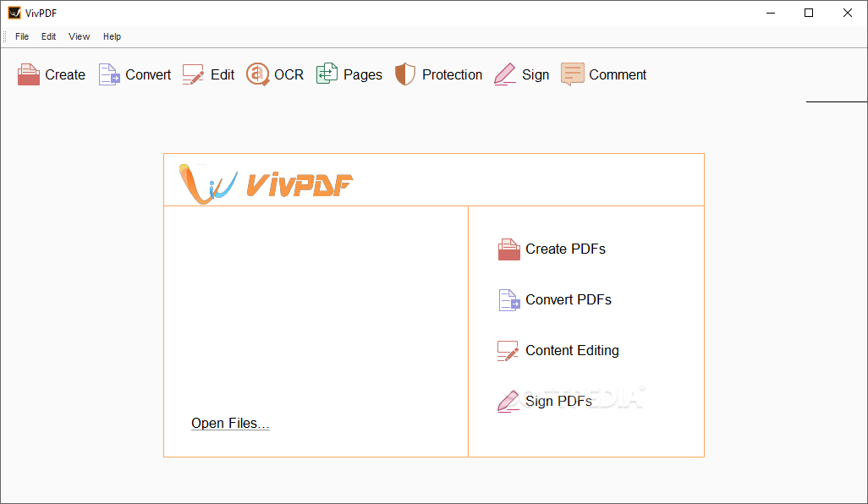Open the Edit menu
This screenshot has width=868, height=504.
(x=49, y=36)
